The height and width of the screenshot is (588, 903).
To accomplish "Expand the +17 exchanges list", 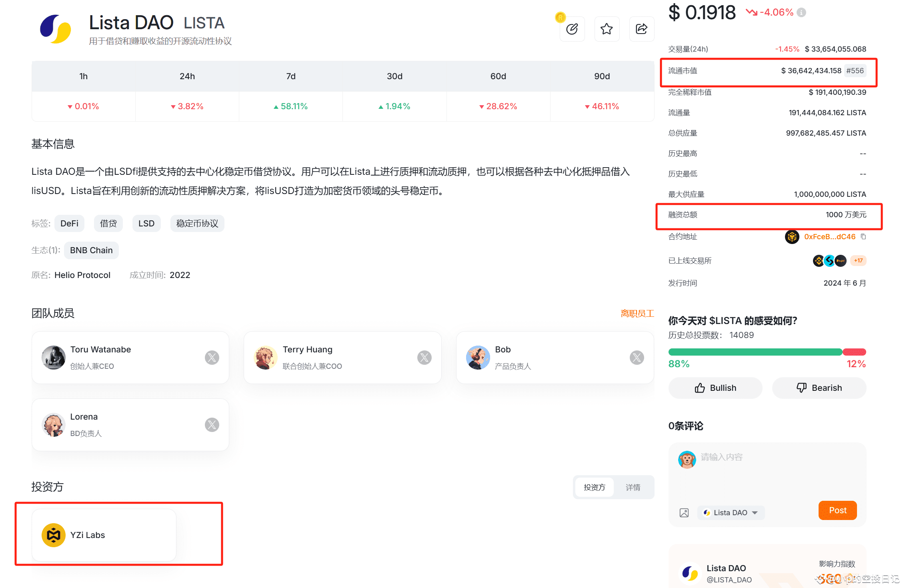I will point(858,260).
